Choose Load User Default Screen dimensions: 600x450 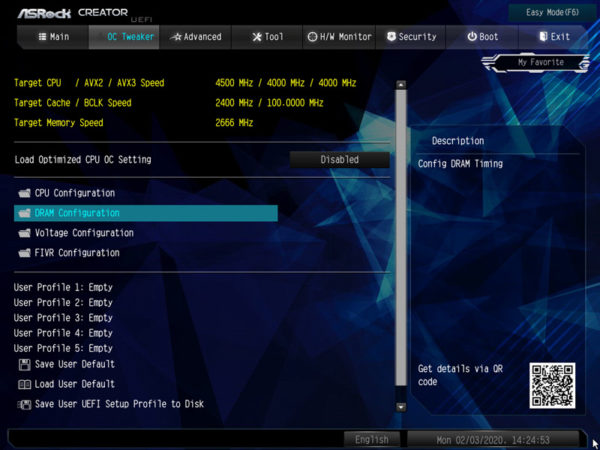[75, 384]
